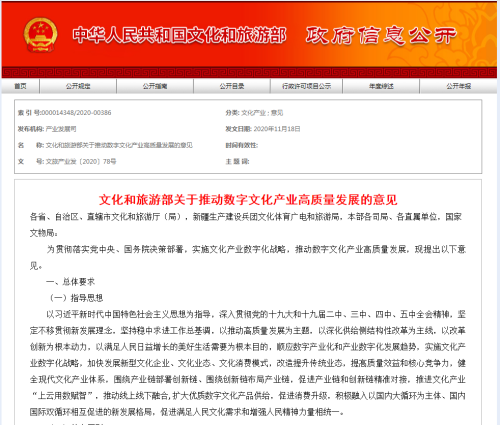Click the paragraph beginning 以习近平新时代中国特色社会主义思想为指导
Screen dimensions: 500x425
tap(248, 363)
